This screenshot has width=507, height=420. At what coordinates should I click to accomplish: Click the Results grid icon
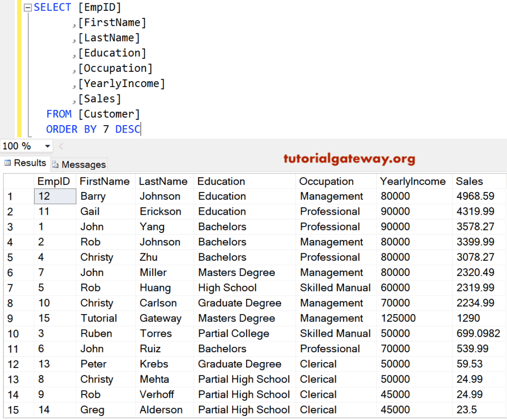click(x=7, y=163)
